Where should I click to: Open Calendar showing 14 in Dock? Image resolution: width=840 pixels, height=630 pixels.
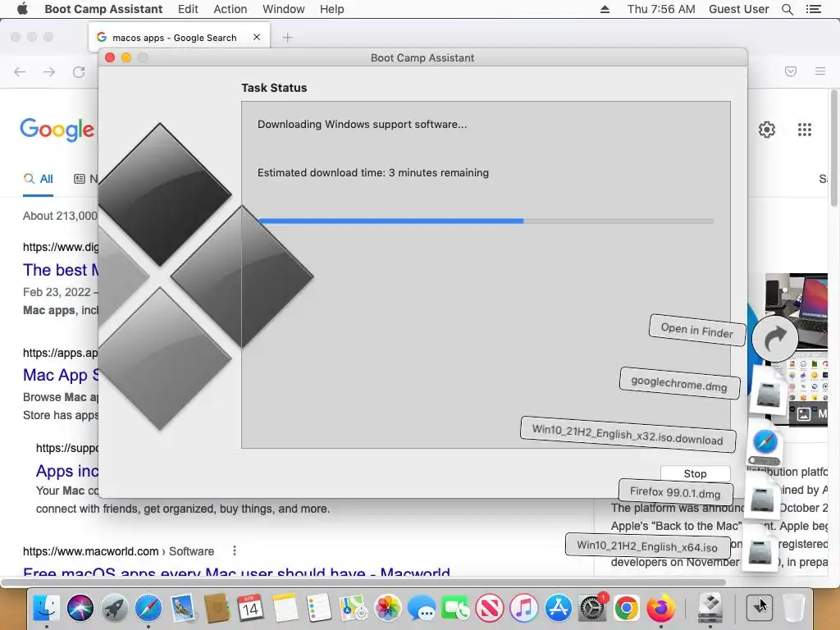coord(250,609)
